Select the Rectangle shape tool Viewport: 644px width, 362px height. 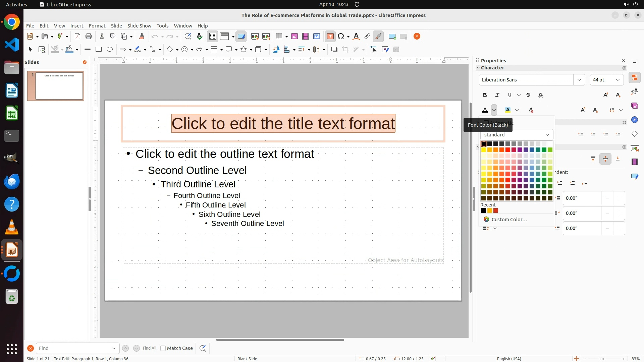(99, 50)
